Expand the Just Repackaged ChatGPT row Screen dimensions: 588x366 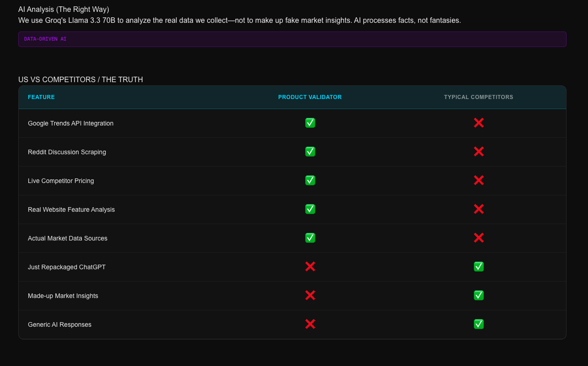coord(67,267)
